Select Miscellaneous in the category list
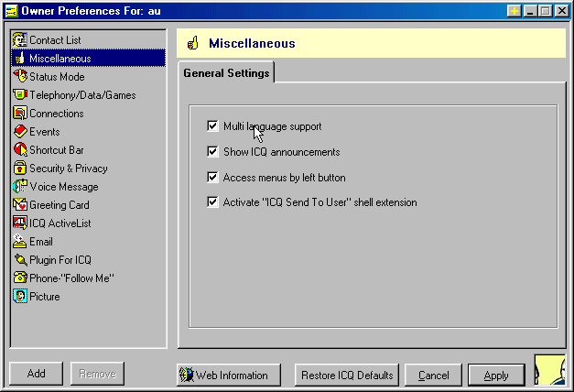The image size is (574, 392). click(x=88, y=59)
